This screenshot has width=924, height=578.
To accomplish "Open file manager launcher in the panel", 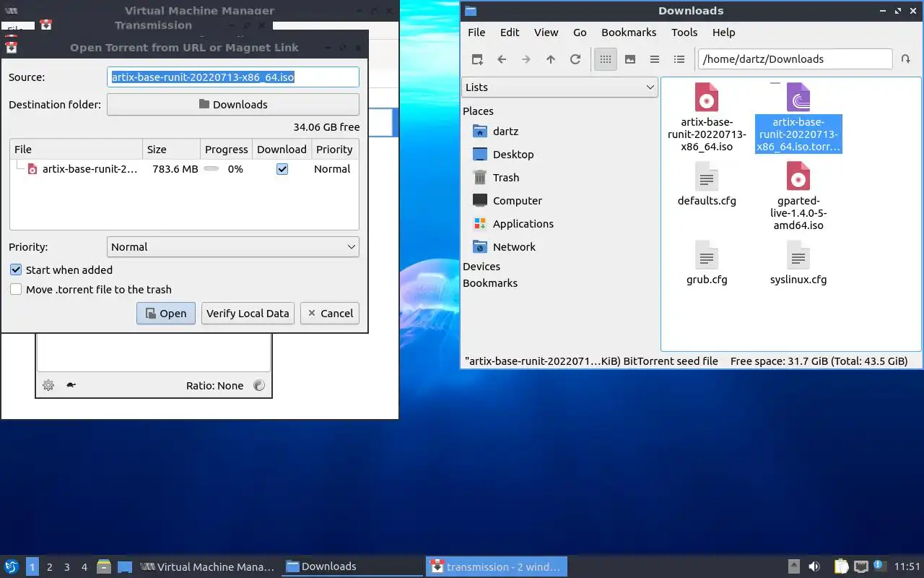I will pos(104,566).
